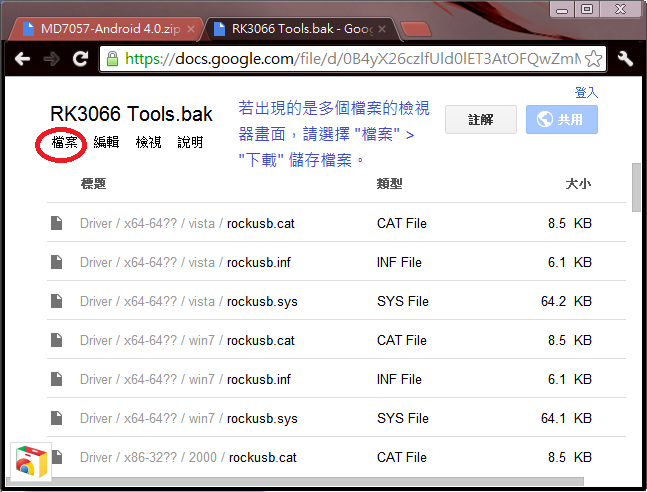This screenshot has height=492, width=647.
Task: Click the vista rockusb.sys SYS File type
Action: 403,301
